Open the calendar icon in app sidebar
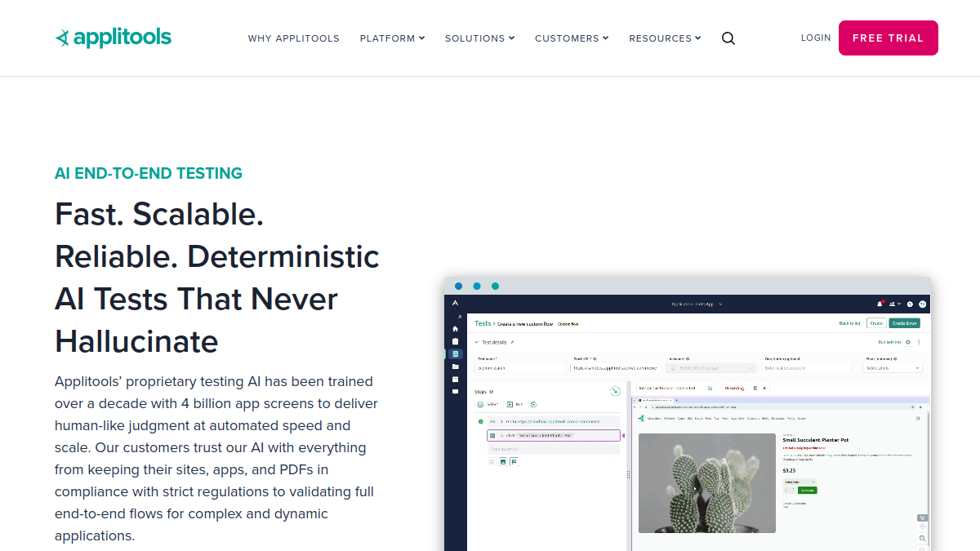 click(x=455, y=379)
